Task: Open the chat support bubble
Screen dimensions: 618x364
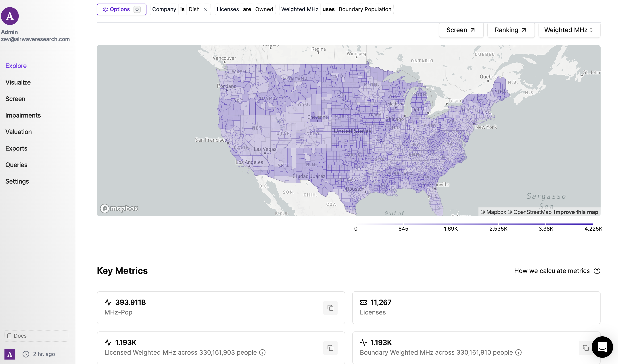Action: point(602,347)
